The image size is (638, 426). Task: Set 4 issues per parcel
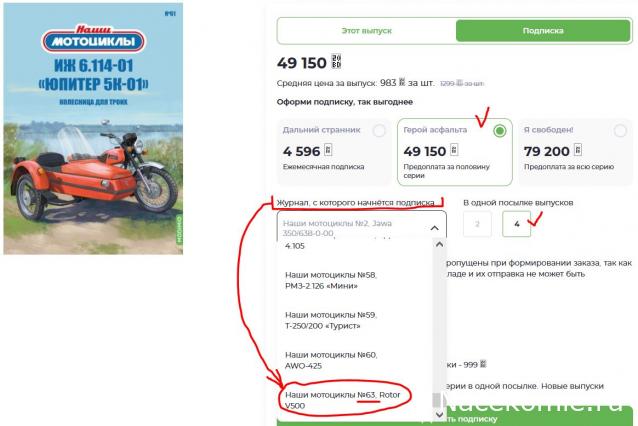pos(516,224)
